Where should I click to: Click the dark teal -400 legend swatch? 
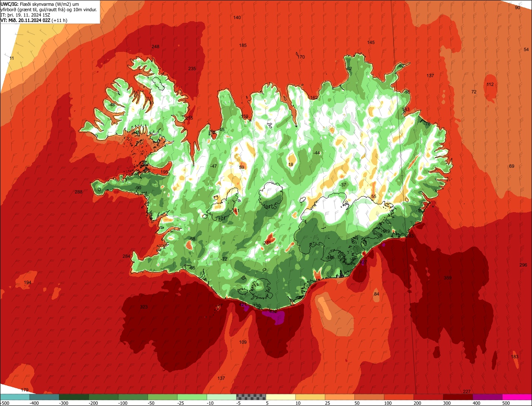click(44, 397)
